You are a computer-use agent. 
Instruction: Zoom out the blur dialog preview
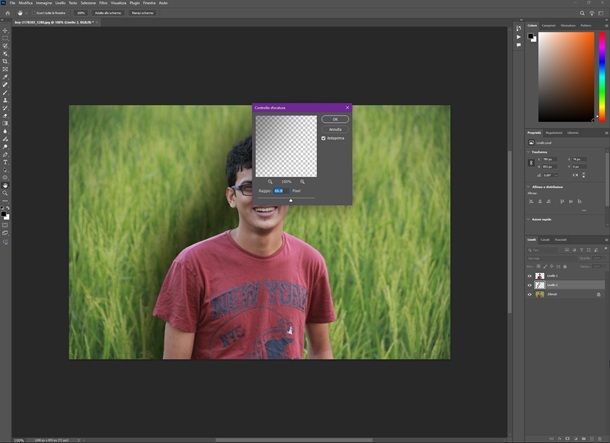point(270,182)
